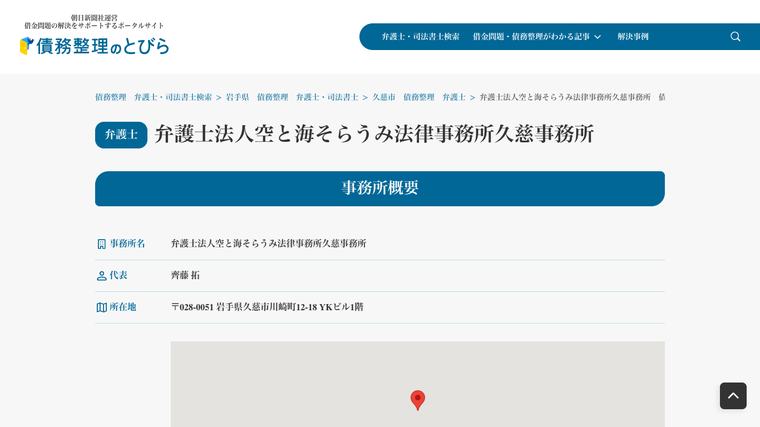Click the 事務所名 bookmark icon
The height and width of the screenshot is (427, 760).
point(101,244)
